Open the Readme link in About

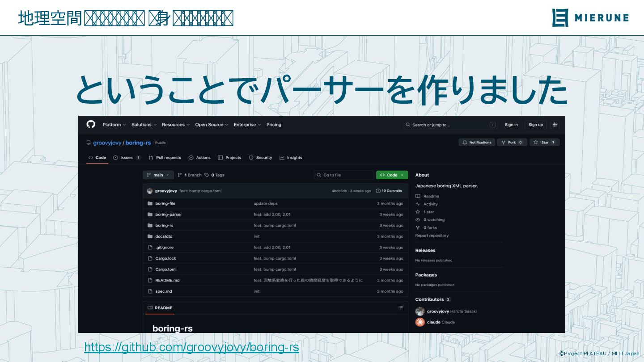(x=428, y=196)
